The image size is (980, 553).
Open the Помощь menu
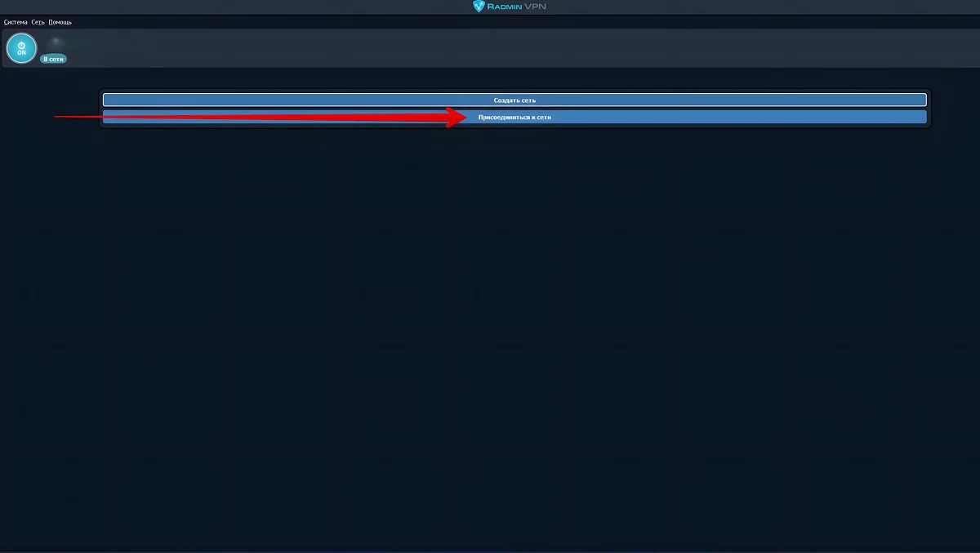tap(60, 22)
